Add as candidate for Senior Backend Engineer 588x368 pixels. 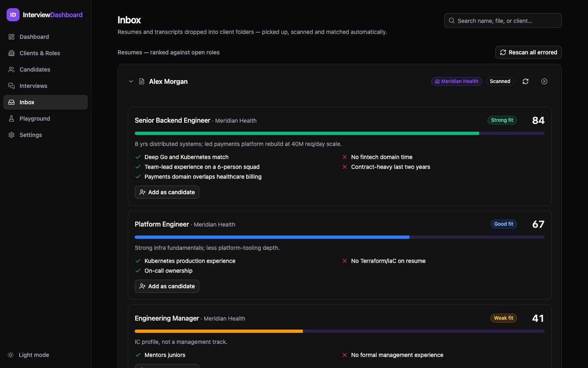(167, 192)
